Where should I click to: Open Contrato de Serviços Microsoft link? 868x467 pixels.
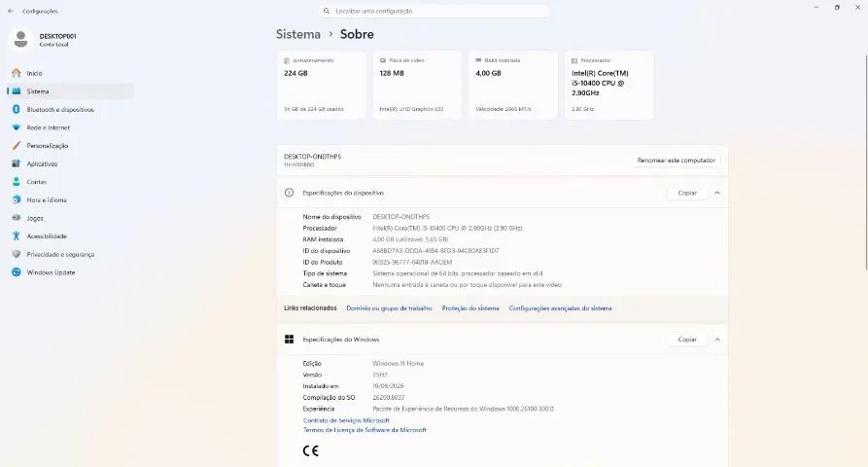click(346, 420)
